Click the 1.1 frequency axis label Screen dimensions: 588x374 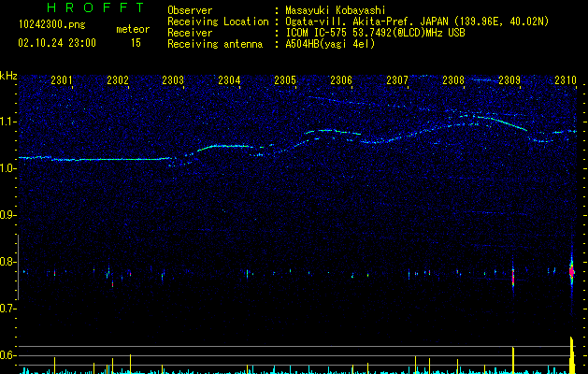pos(8,122)
